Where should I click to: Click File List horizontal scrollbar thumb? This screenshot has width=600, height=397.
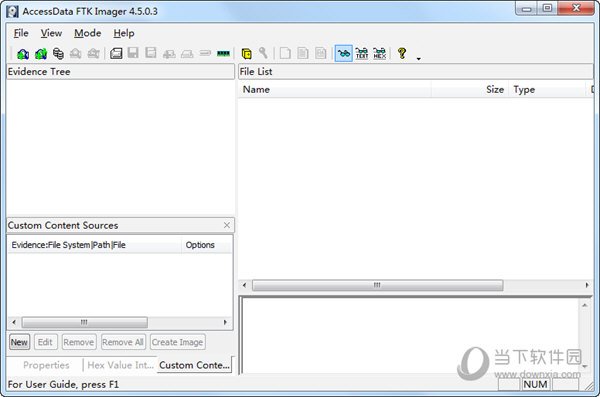click(x=377, y=285)
